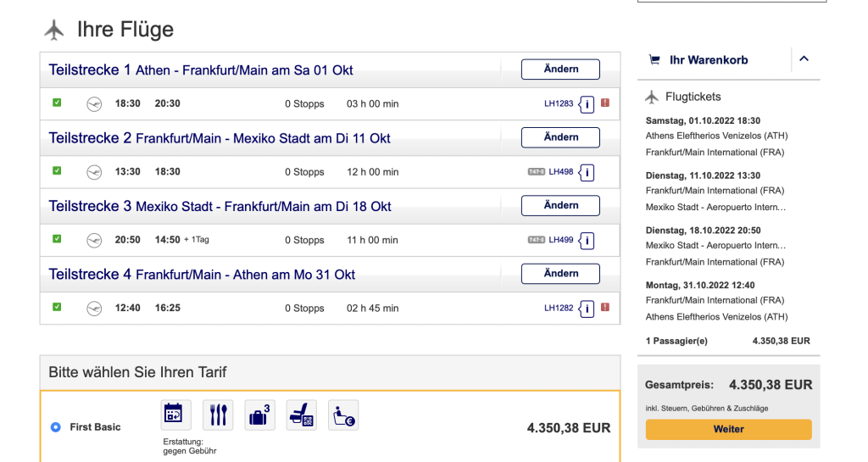The width and height of the screenshot is (868, 462).
Task: Open info icon for flight LH498
Action: (587, 172)
